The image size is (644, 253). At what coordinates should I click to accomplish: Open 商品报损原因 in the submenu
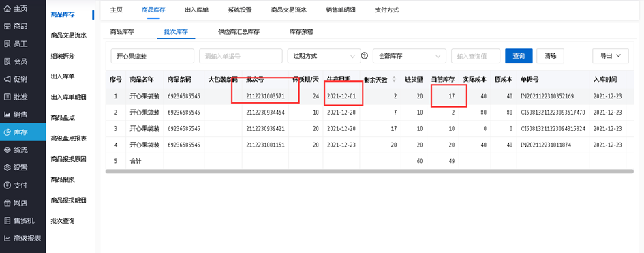[x=69, y=159]
